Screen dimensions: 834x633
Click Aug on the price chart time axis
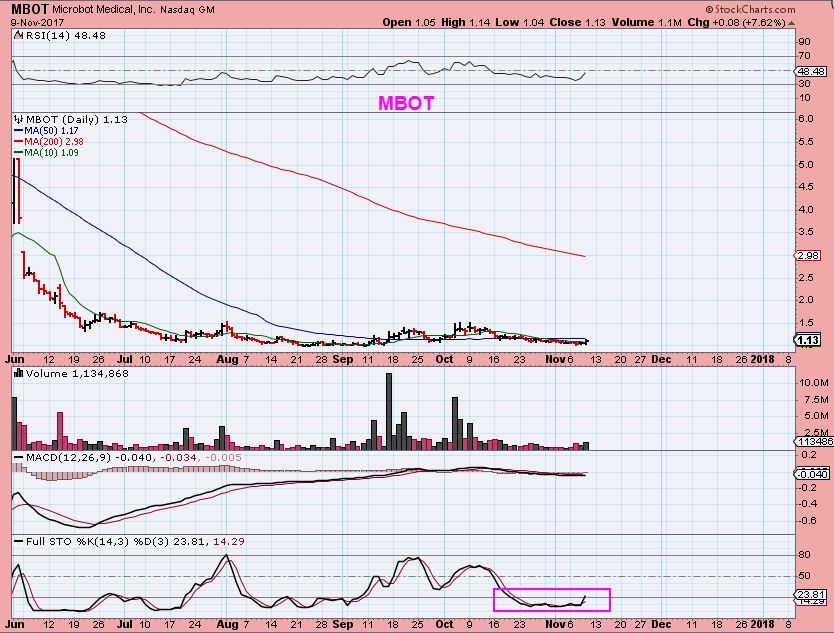tap(227, 360)
